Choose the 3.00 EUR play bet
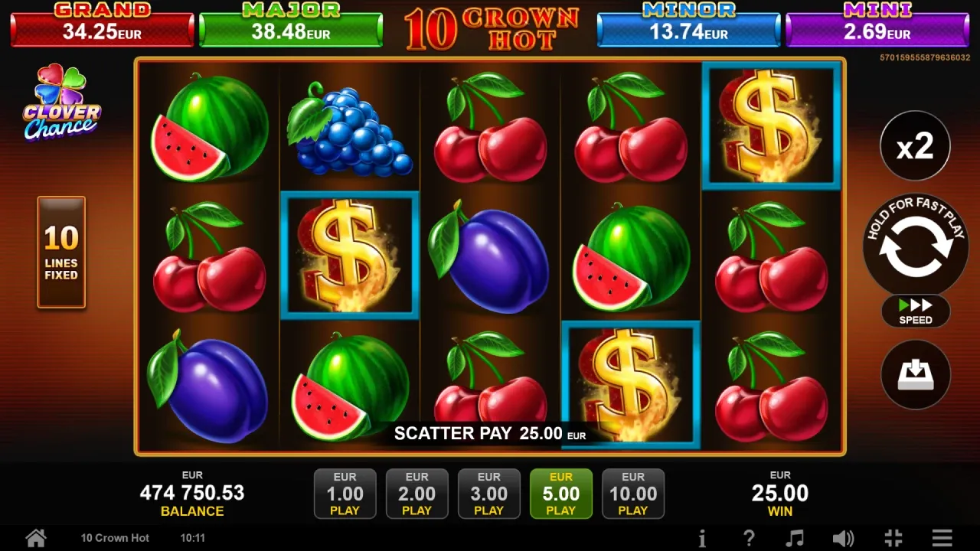 coord(489,494)
